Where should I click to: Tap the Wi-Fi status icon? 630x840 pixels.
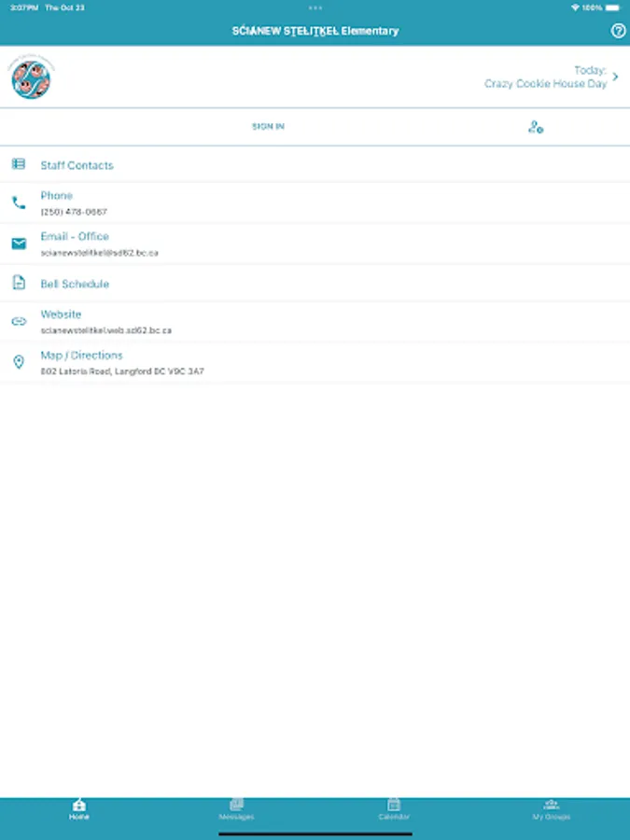point(575,7)
